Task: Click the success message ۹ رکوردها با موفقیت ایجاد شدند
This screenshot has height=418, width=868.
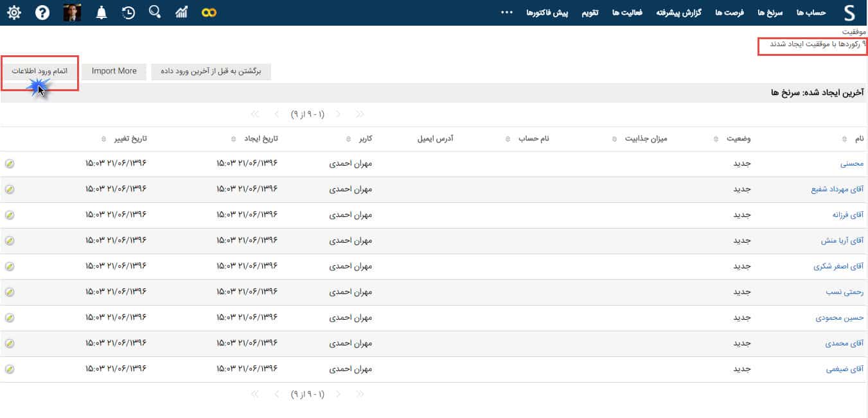Action: click(x=817, y=44)
